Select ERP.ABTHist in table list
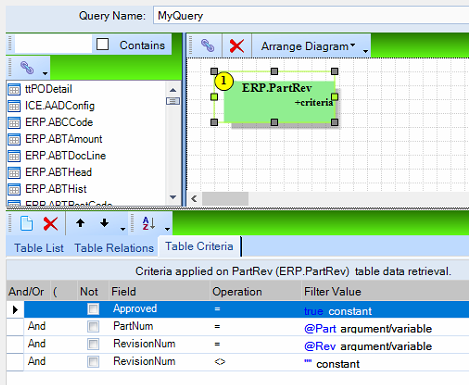This screenshot has height=385, width=469. (x=56, y=189)
